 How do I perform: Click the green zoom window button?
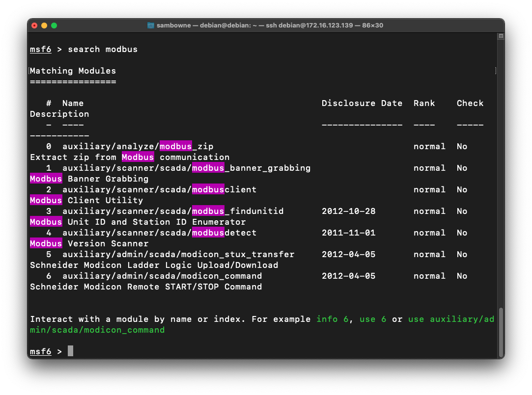click(54, 26)
